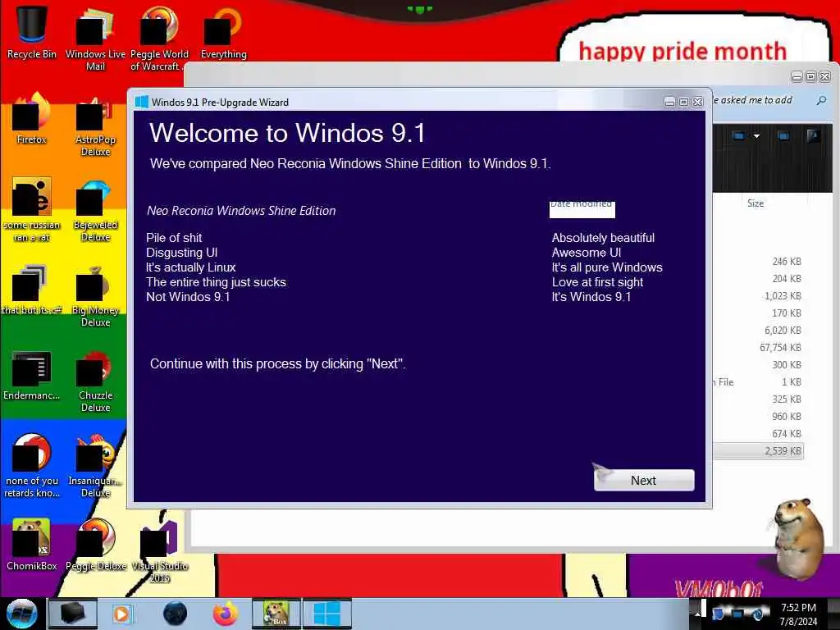Image resolution: width=840 pixels, height=630 pixels.
Task: Open the Insaniquar... Deluxe desktop shortcut
Action: click(x=95, y=465)
